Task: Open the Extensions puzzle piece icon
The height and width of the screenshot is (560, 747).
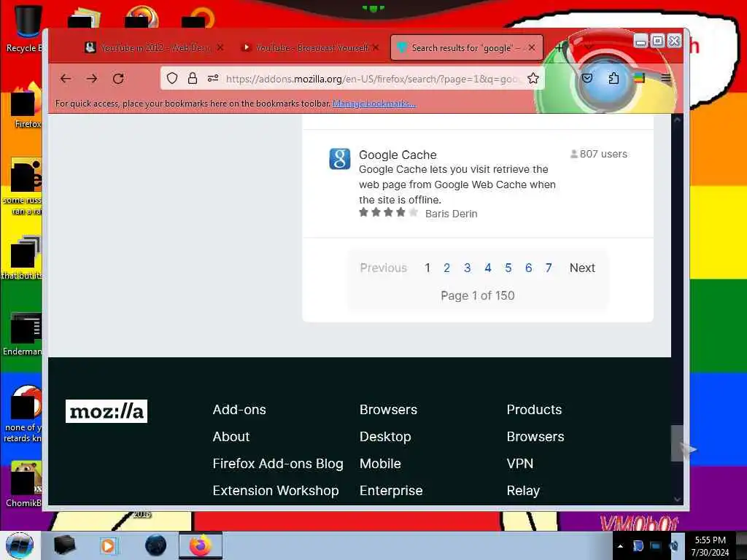Action: point(614,78)
